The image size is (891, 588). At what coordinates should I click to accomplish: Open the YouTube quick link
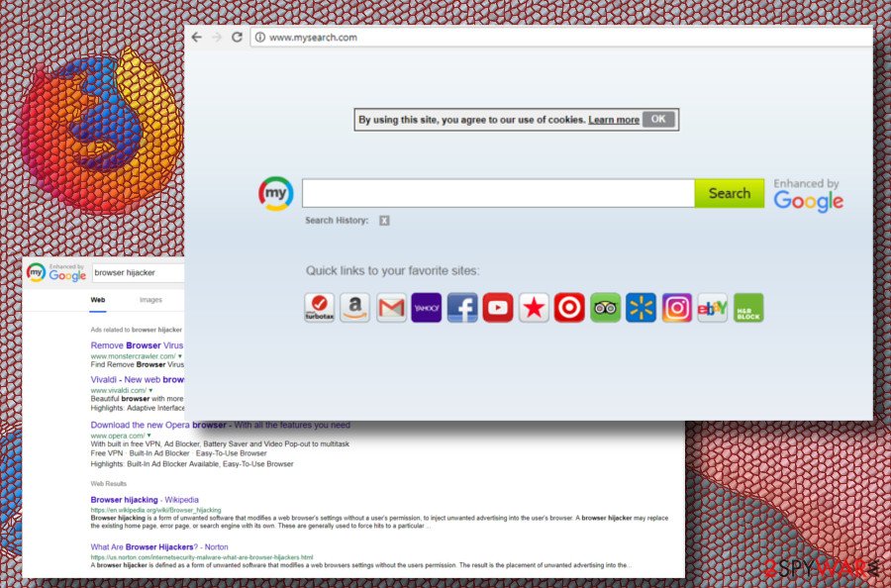point(498,308)
